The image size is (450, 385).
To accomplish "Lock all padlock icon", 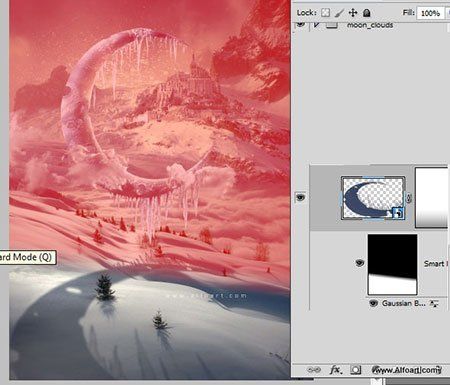I will pyautogui.click(x=367, y=13).
